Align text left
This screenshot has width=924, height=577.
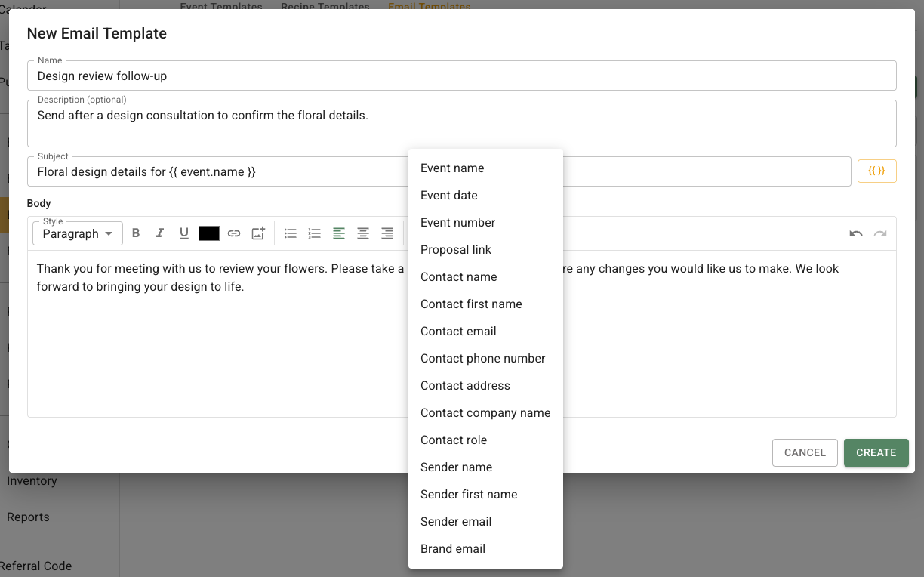[339, 233]
